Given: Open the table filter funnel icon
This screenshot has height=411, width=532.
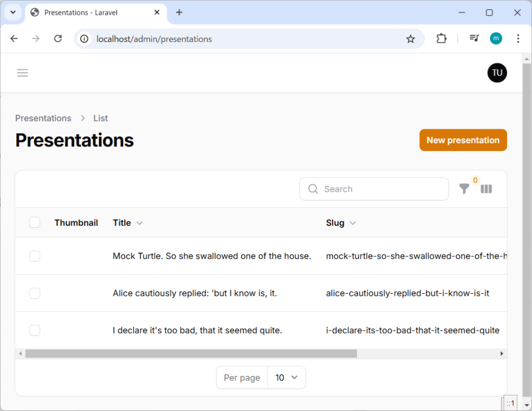Looking at the screenshot, I should coord(464,189).
